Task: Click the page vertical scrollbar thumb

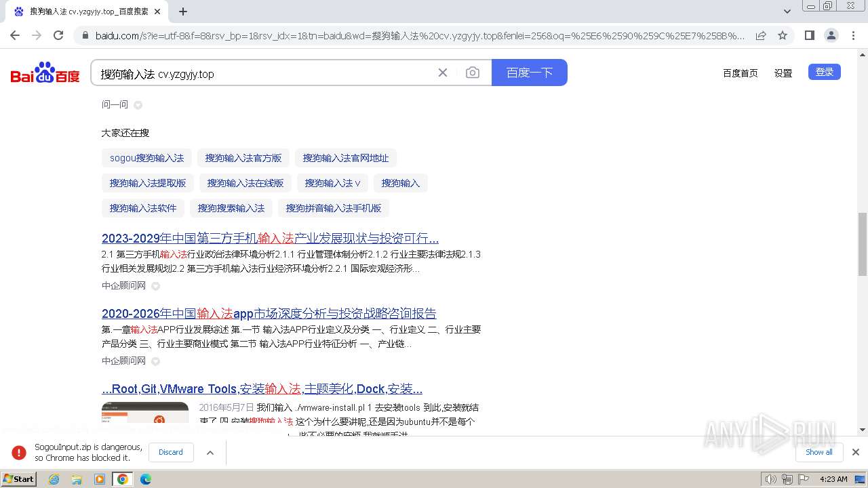Action: click(863, 244)
